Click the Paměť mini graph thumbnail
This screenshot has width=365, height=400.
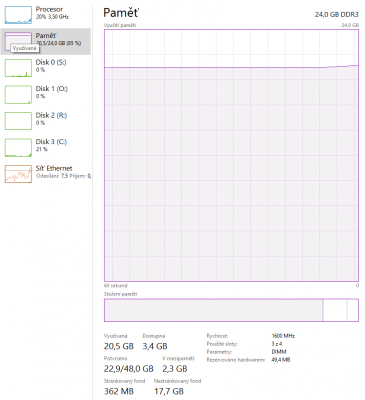18,41
